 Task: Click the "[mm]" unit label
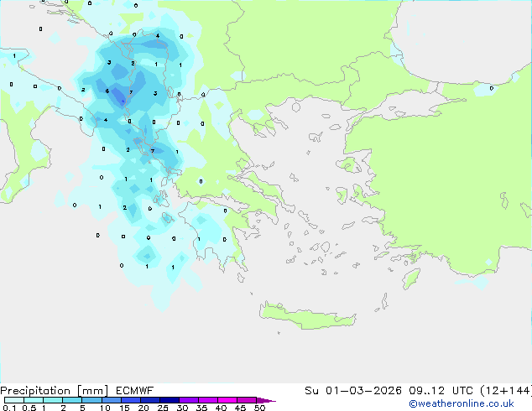pyautogui.click(x=92, y=391)
